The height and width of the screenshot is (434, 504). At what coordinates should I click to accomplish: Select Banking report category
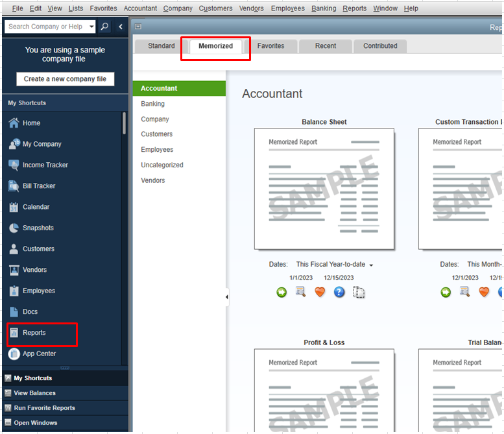click(x=179, y=104)
